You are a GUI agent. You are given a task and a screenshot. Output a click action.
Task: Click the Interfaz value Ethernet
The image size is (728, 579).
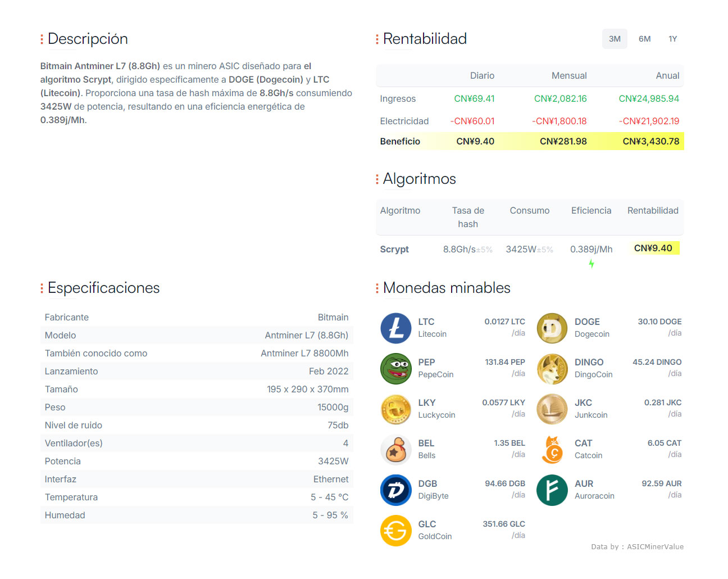331,479
